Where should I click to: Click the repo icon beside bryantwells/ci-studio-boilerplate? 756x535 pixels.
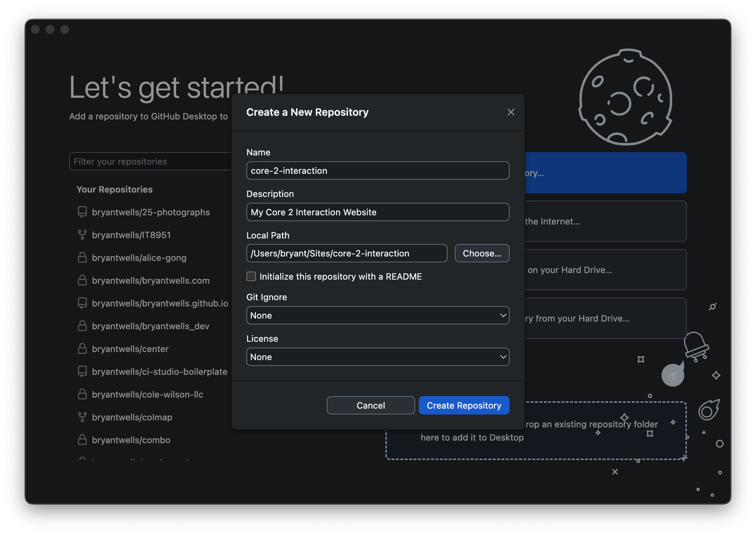tap(82, 371)
